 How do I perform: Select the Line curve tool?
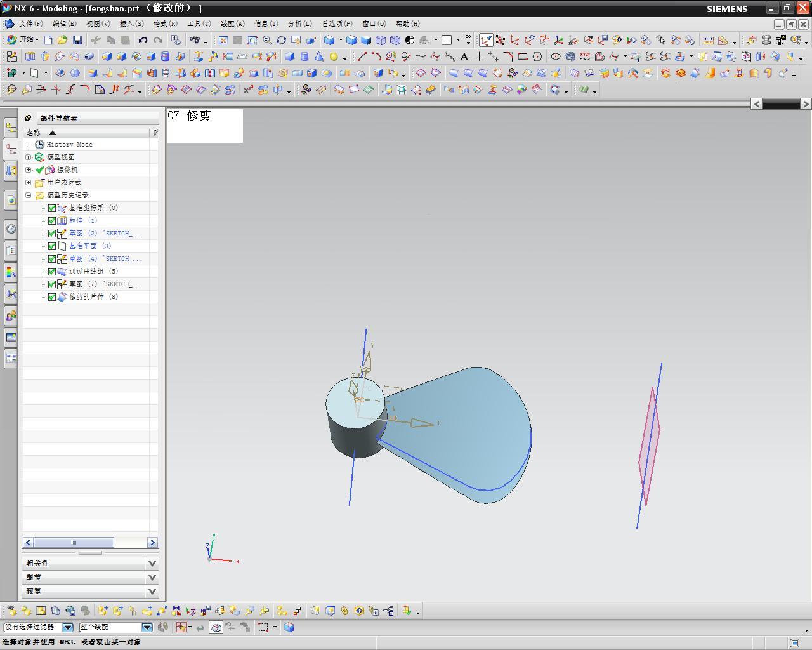click(x=362, y=56)
